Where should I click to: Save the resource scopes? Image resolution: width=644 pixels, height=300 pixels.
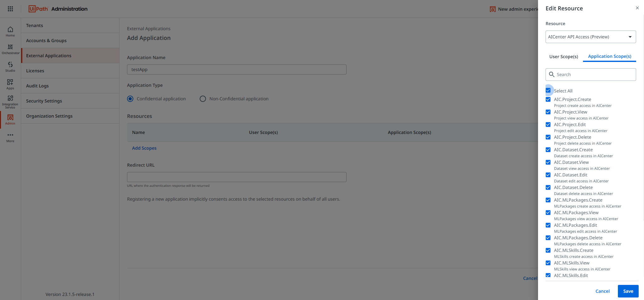[x=628, y=291]
